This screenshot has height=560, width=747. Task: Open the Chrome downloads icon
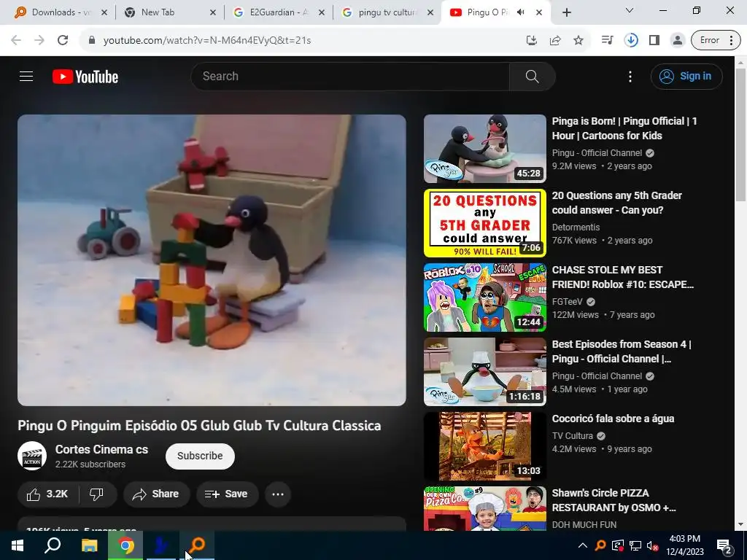coord(631,40)
